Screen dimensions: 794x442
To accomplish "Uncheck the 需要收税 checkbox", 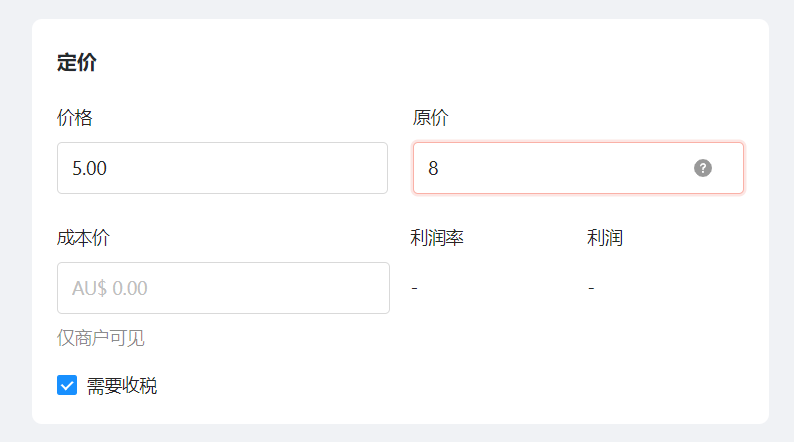I will tap(67, 385).
